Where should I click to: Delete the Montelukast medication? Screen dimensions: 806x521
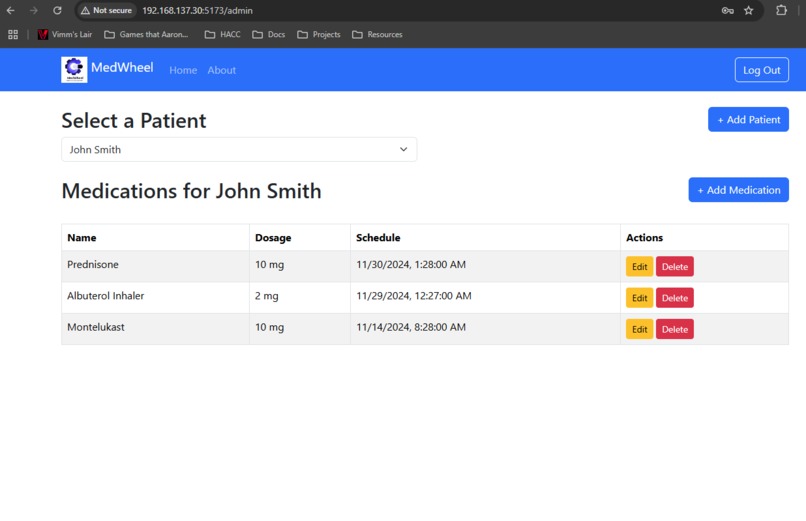(674, 329)
